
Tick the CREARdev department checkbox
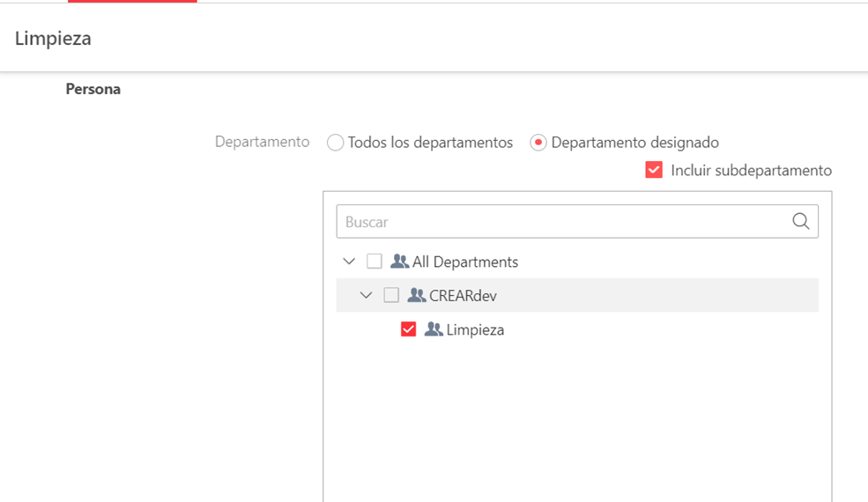coord(391,296)
